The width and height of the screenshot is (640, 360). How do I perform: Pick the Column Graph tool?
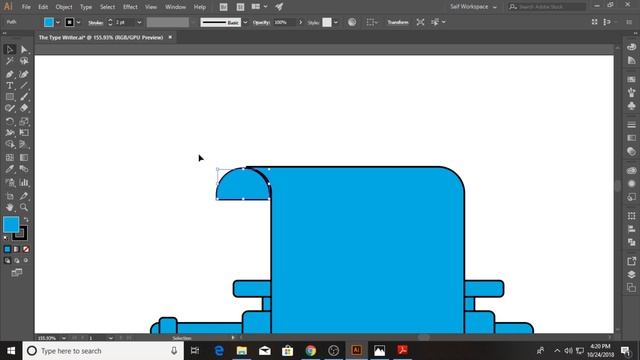(x=24, y=182)
